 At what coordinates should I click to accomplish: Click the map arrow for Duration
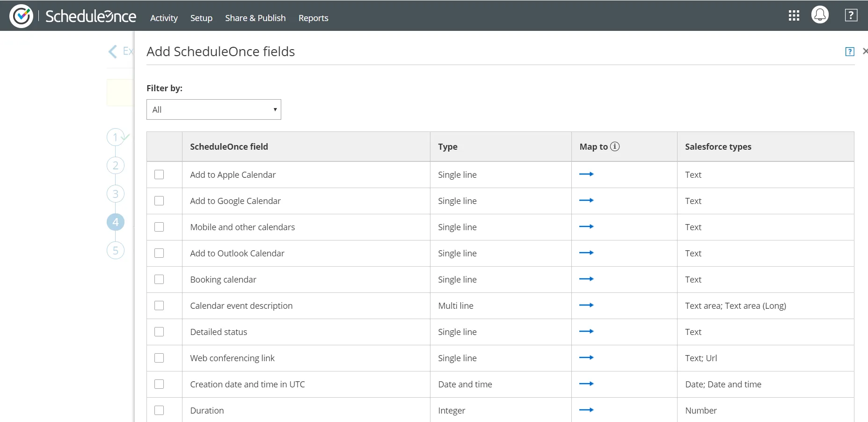point(586,410)
